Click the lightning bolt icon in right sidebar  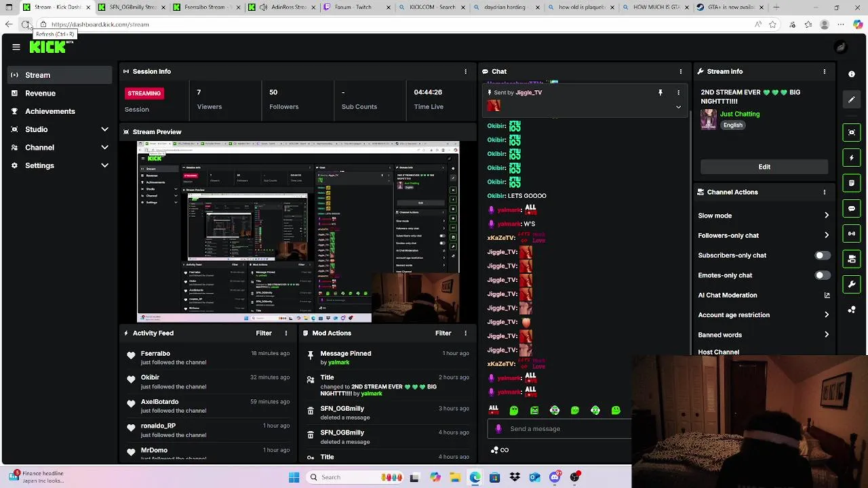click(x=852, y=158)
